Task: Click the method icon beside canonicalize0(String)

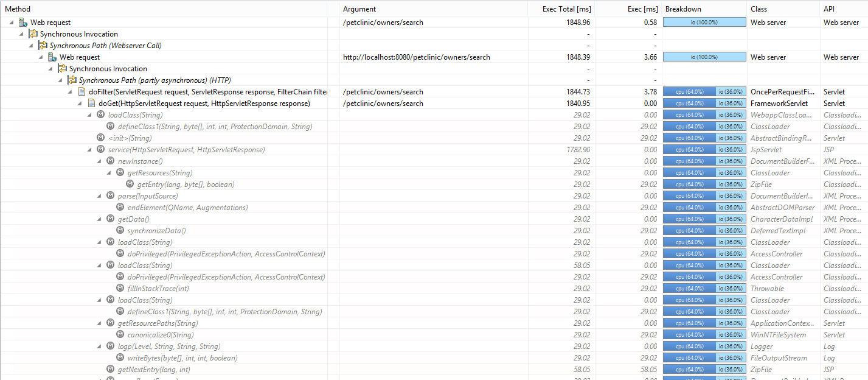Action: point(120,335)
